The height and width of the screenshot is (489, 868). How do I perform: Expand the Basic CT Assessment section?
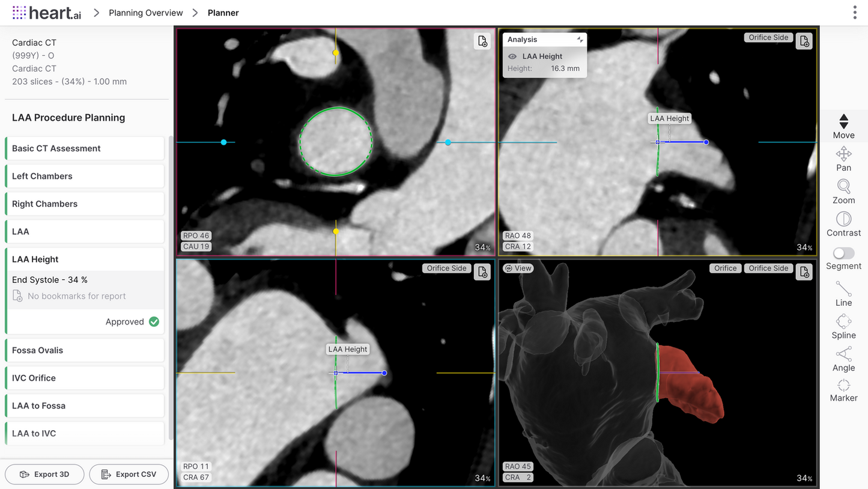click(85, 148)
